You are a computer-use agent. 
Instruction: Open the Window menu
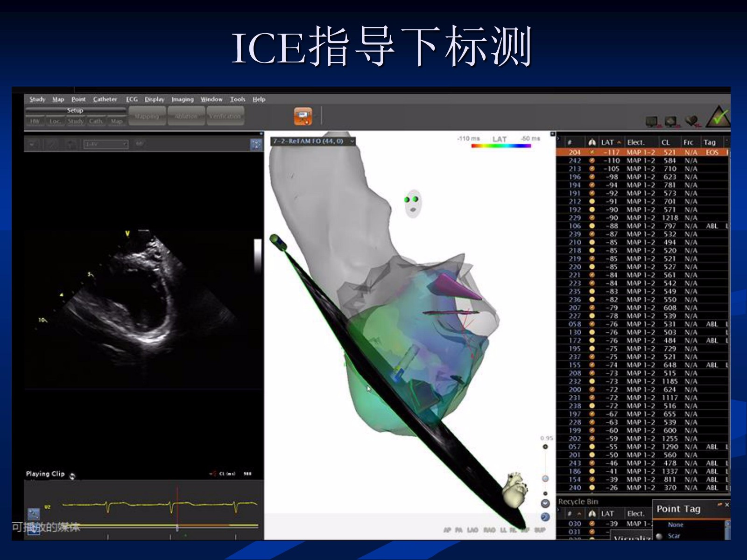211,99
